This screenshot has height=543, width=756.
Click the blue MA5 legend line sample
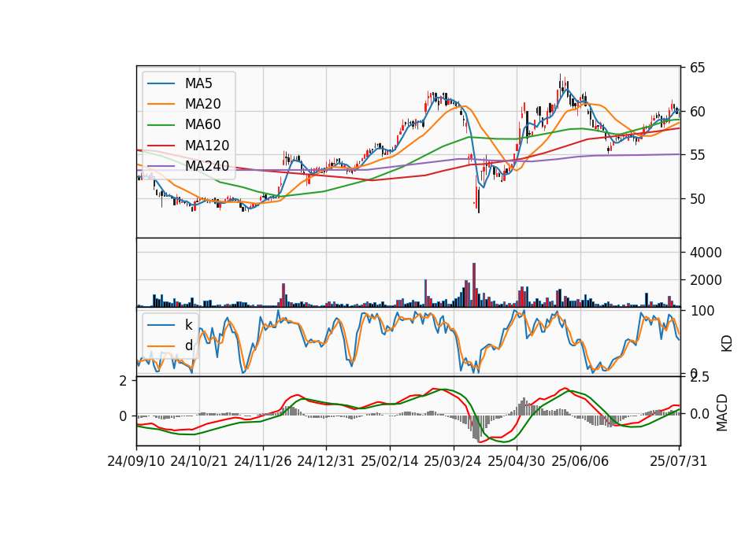point(161,84)
